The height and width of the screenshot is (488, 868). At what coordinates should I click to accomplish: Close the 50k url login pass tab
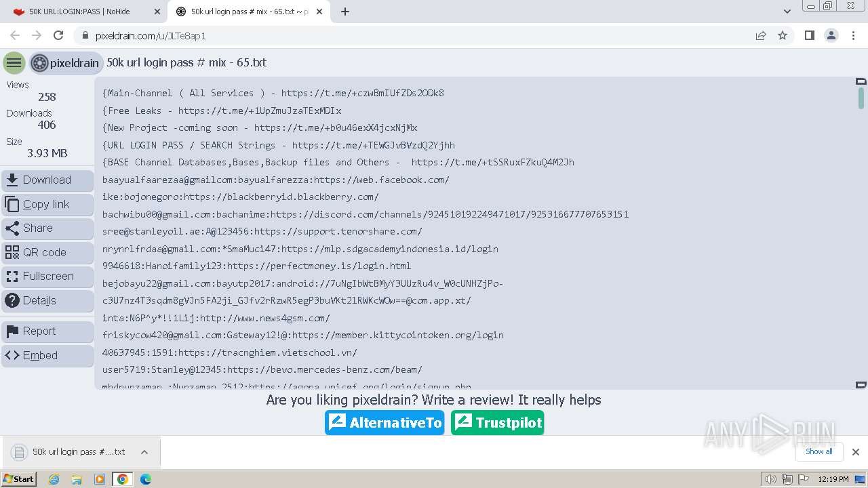319,12
